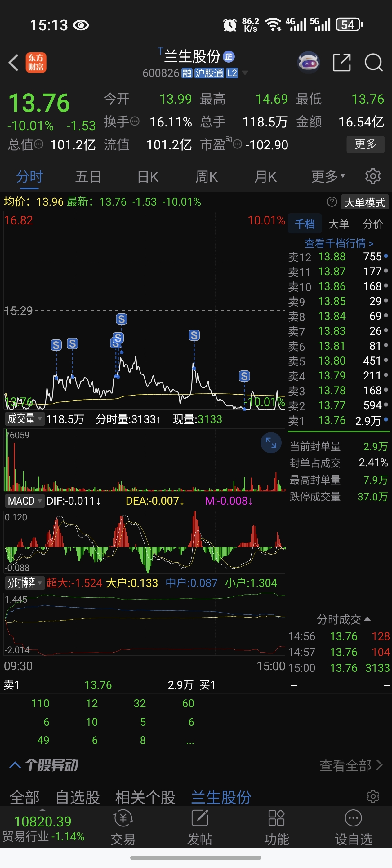Image resolution: width=392 pixels, height=868 pixels.
Task: Tap the 沪股通 badge
Action: (x=209, y=73)
